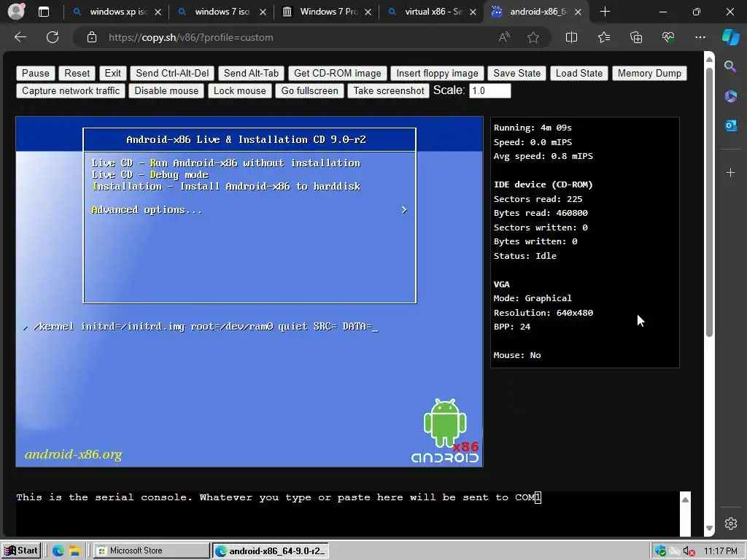Click Insert floppy image button

(437, 74)
